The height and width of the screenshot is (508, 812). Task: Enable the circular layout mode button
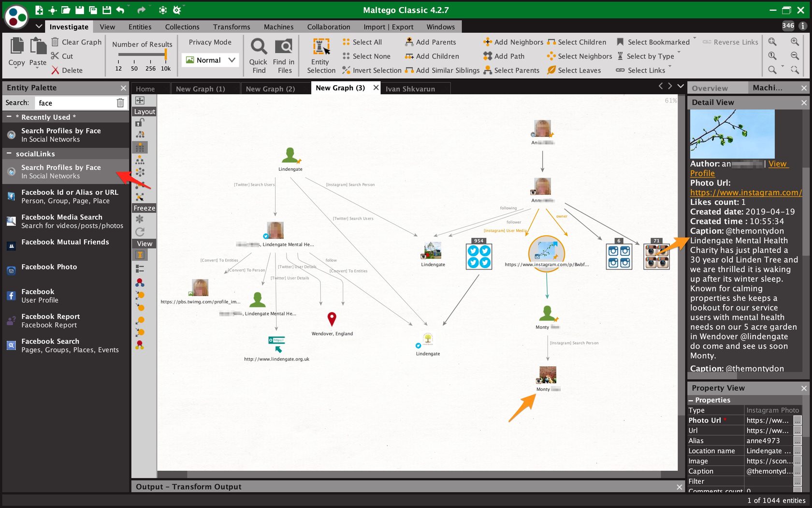click(x=140, y=172)
